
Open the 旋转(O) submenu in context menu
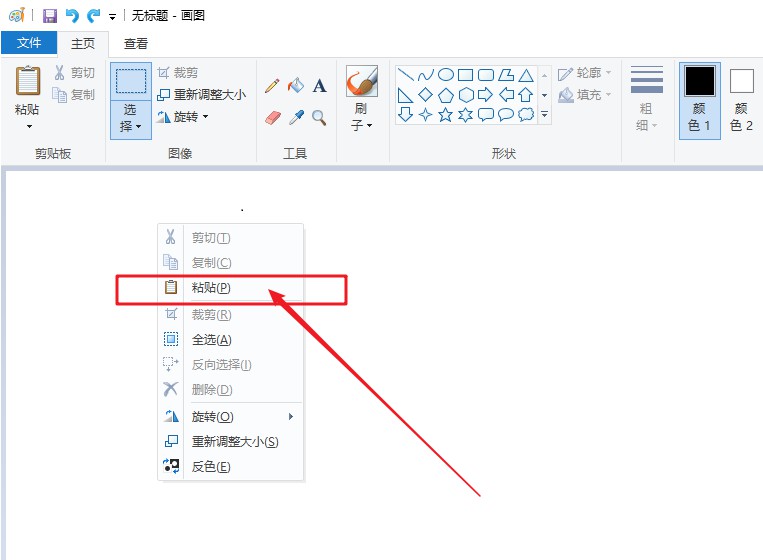point(230,416)
